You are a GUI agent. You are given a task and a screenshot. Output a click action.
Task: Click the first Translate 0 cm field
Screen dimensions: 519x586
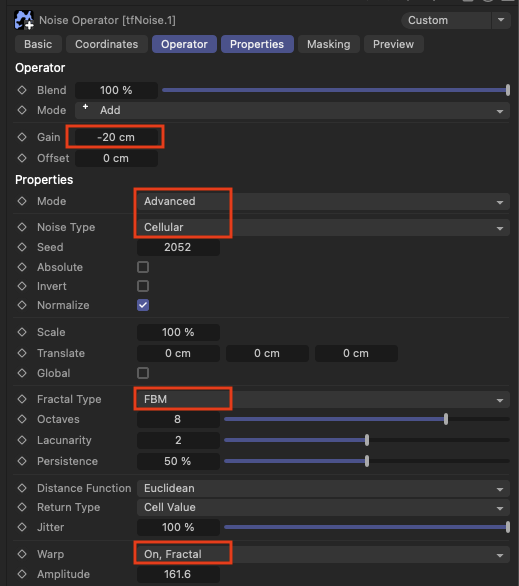coord(178,353)
